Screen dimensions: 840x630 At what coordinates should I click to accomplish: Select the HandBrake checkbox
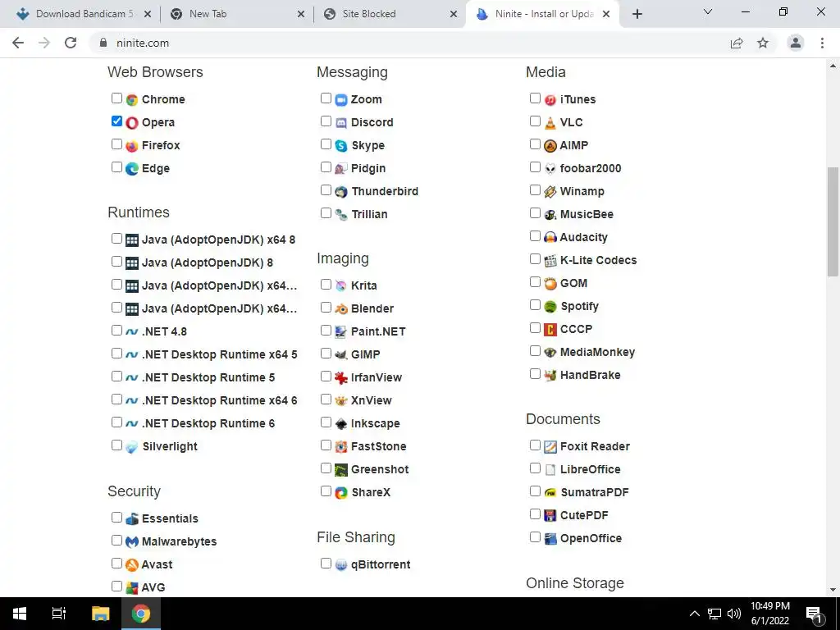[535, 374]
